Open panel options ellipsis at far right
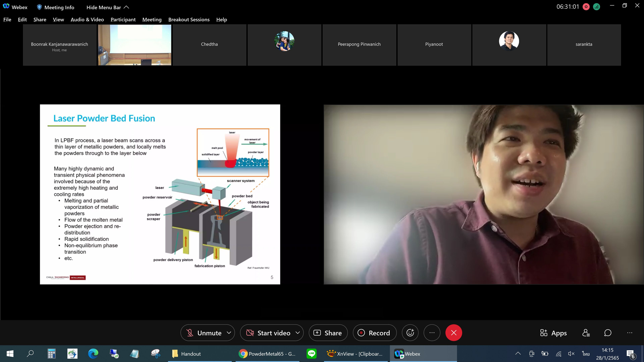The image size is (644, 362). pos(630,333)
